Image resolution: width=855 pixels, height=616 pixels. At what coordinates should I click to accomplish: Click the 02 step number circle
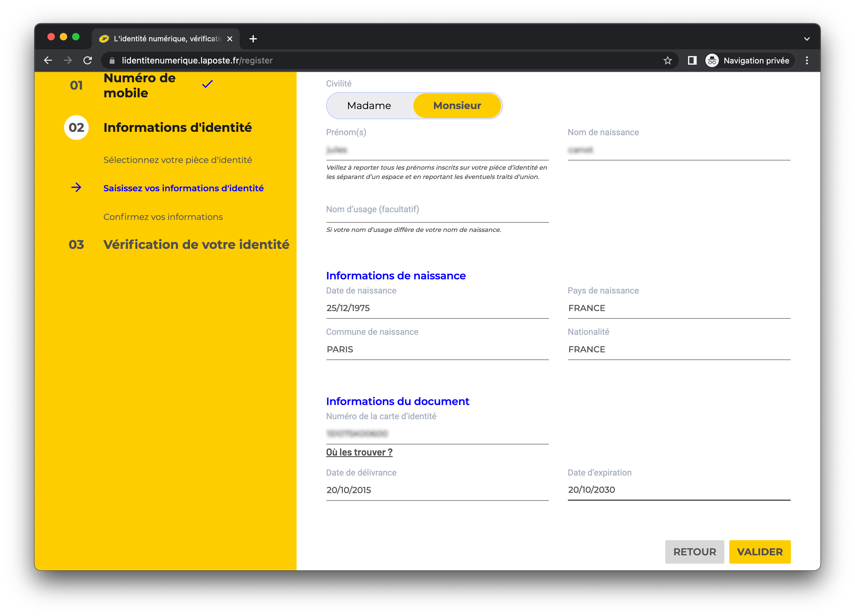(76, 128)
